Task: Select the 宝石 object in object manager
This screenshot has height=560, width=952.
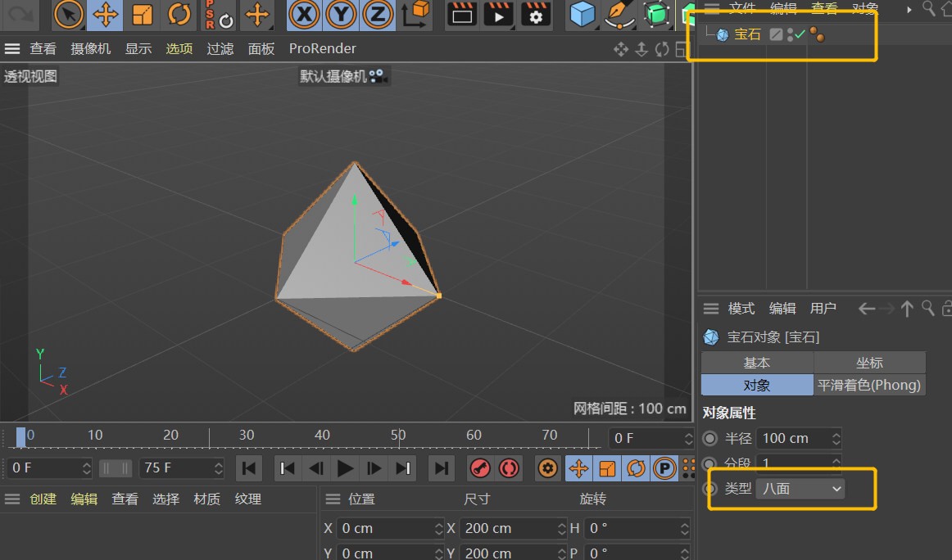Action: tap(747, 34)
